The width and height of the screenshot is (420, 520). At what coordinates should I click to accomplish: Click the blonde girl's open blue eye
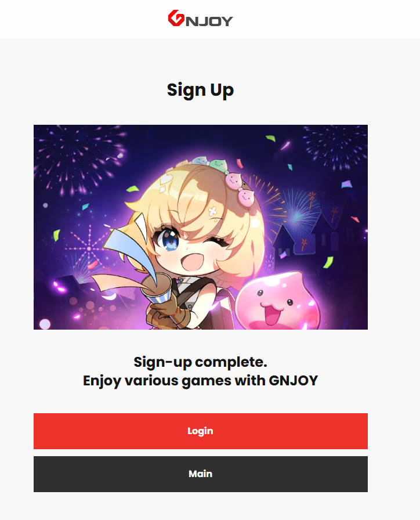pos(169,240)
